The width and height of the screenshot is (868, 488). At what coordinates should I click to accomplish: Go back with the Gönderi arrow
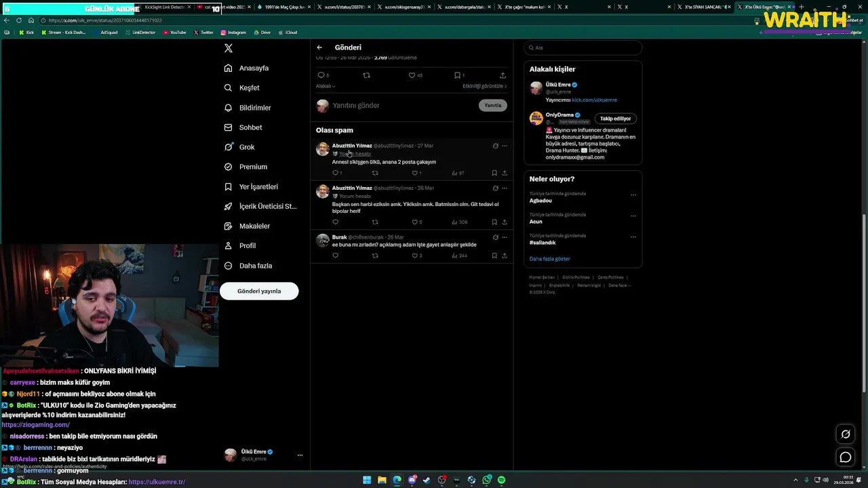coord(319,47)
